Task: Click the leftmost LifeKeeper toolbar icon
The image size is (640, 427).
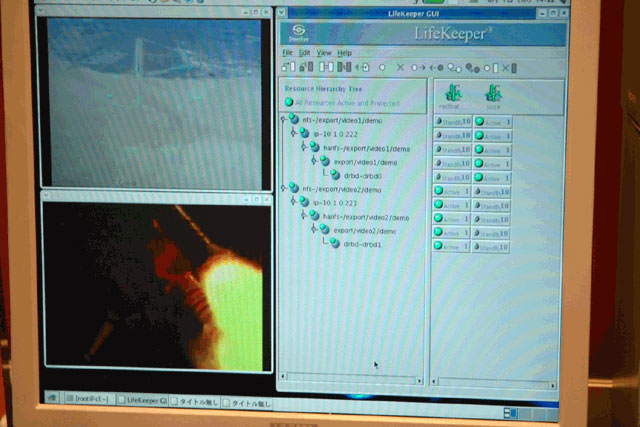Action: (287, 67)
